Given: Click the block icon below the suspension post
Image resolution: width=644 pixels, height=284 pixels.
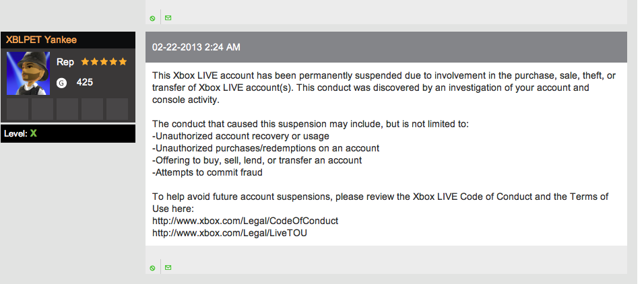Looking at the screenshot, I should 152,268.
